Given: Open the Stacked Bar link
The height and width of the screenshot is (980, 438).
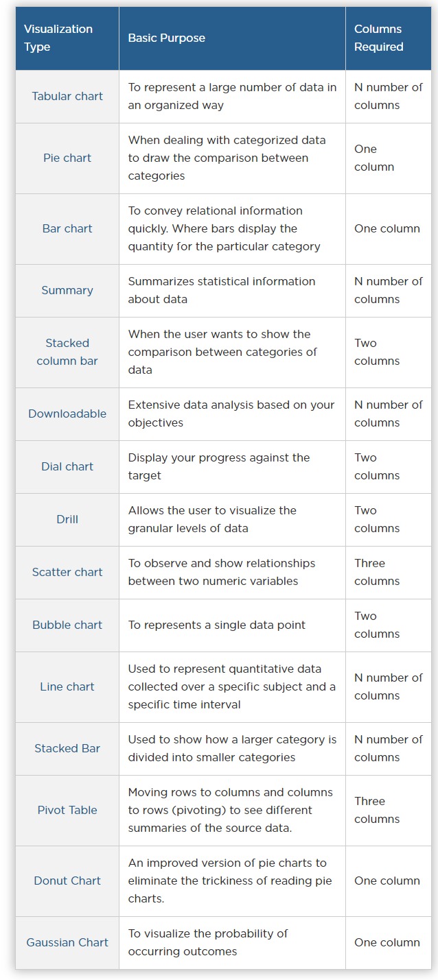Looking at the screenshot, I should coord(67,748).
